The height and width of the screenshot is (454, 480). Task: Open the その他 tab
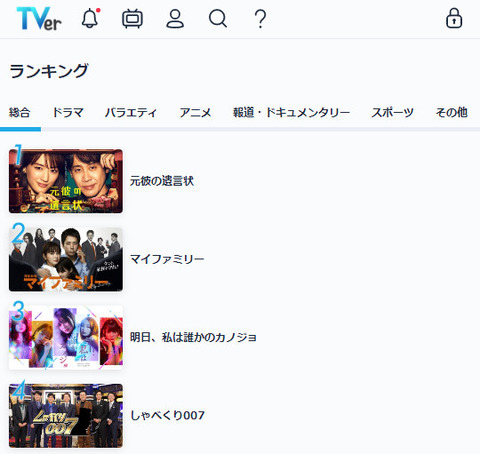click(452, 113)
